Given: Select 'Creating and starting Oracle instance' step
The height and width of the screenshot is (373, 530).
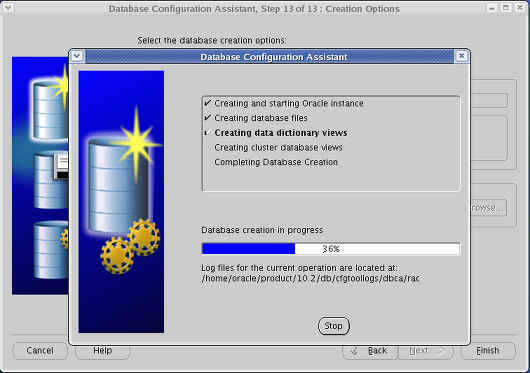Looking at the screenshot, I should click(289, 103).
